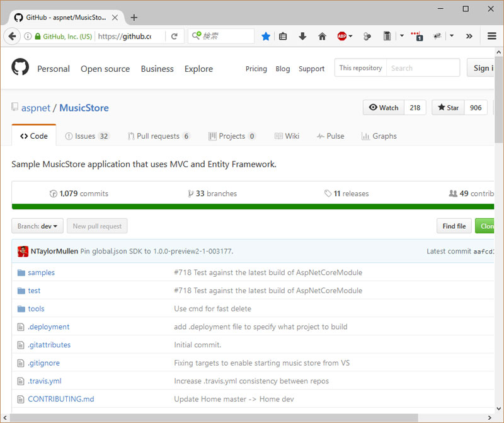This screenshot has height=423, width=504.
Task: Open the Explore menu item
Action: [198, 69]
